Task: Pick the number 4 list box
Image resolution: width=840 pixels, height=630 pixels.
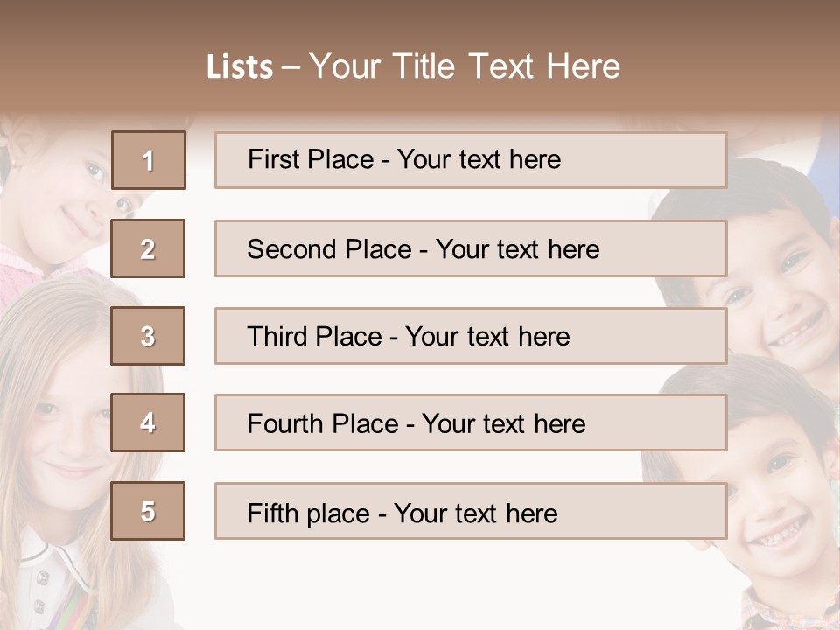Action: pyautogui.click(x=148, y=423)
